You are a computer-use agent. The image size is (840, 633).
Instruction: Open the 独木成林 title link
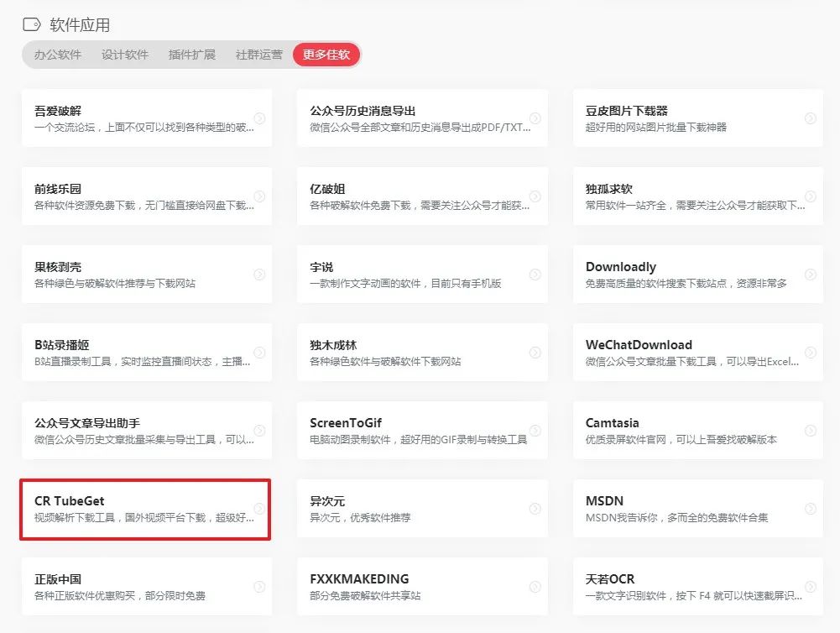coord(333,345)
